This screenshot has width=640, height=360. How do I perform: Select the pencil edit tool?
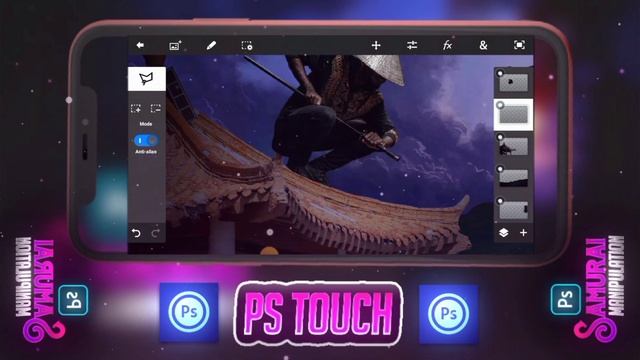click(211, 46)
